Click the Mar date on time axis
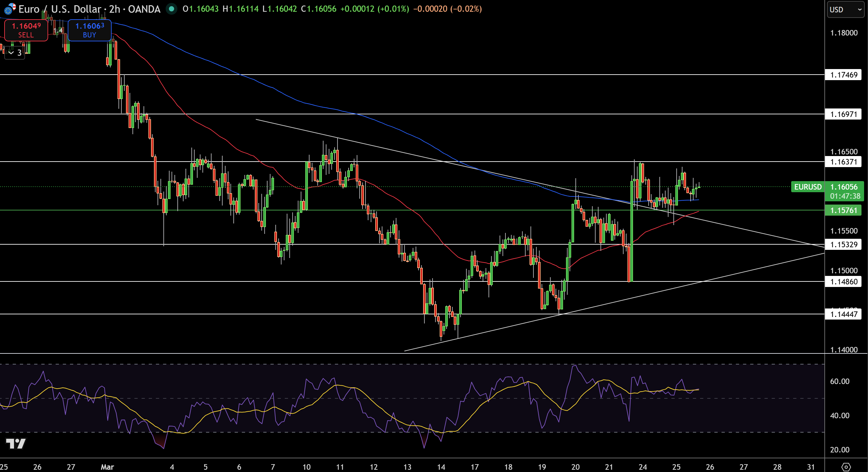The width and height of the screenshot is (868, 472). point(107,467)
